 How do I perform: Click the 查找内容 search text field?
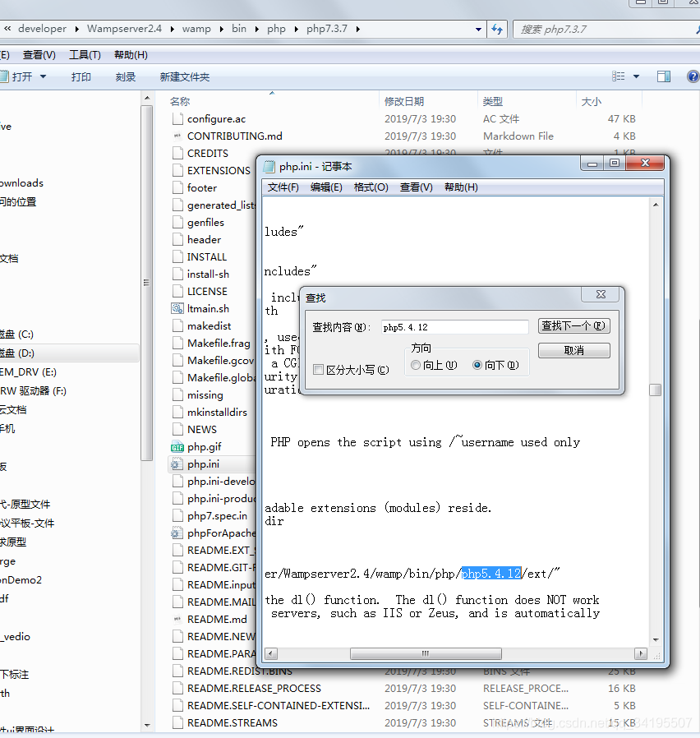click(454, 327)
